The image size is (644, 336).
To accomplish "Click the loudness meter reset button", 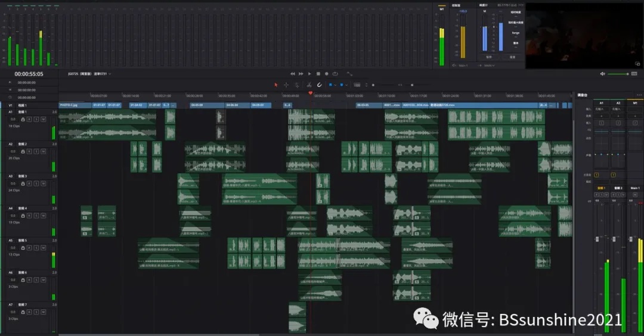I will click(512, 57).
